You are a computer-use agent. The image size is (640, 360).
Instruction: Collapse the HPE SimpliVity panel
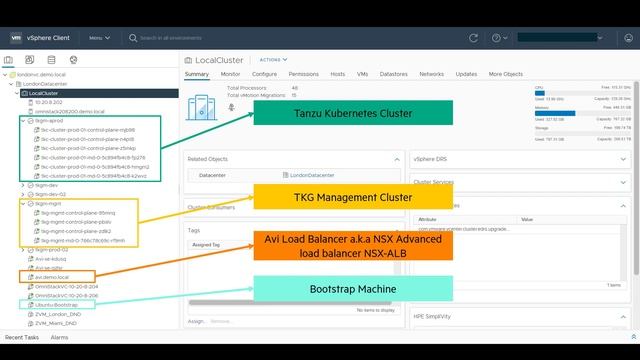coord(623,317)
